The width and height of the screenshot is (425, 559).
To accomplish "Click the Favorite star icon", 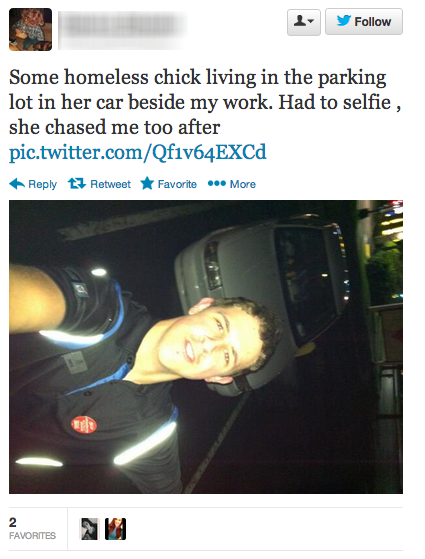I will click(x=147, y=184).
